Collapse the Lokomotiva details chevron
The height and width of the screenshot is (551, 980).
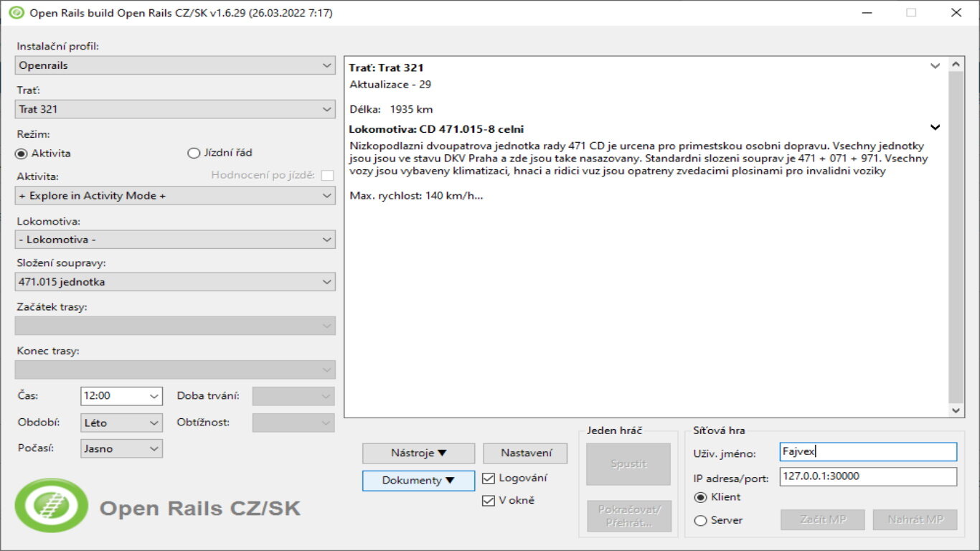[935, 128]
